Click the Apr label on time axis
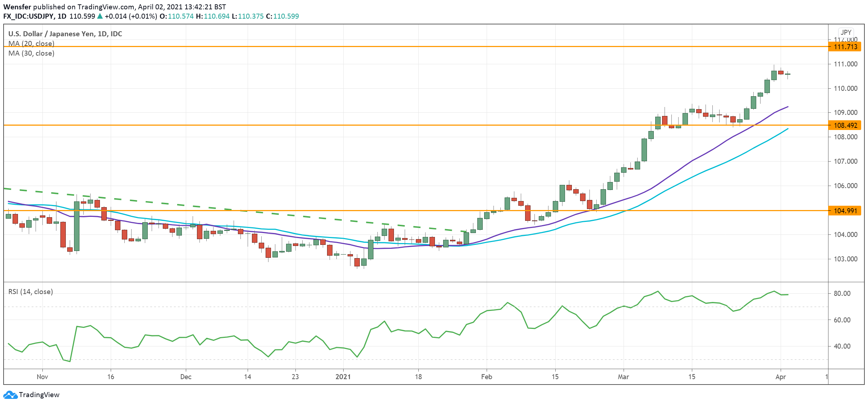The width and height of the screenshot is (868, 405). pos(780,377)
